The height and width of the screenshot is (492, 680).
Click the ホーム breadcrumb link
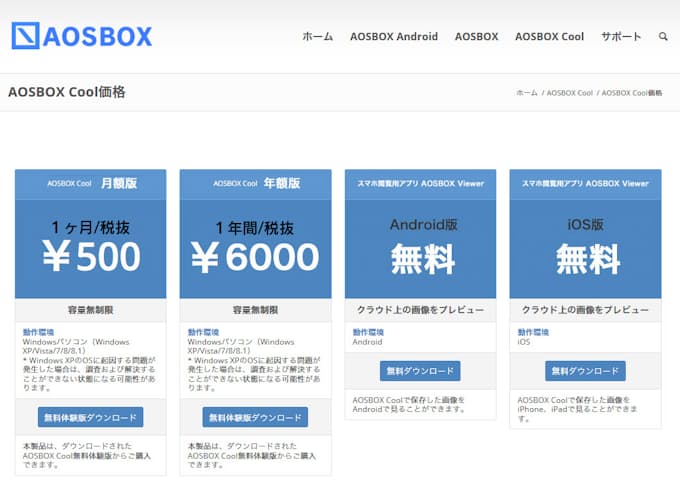coord(526,93)
